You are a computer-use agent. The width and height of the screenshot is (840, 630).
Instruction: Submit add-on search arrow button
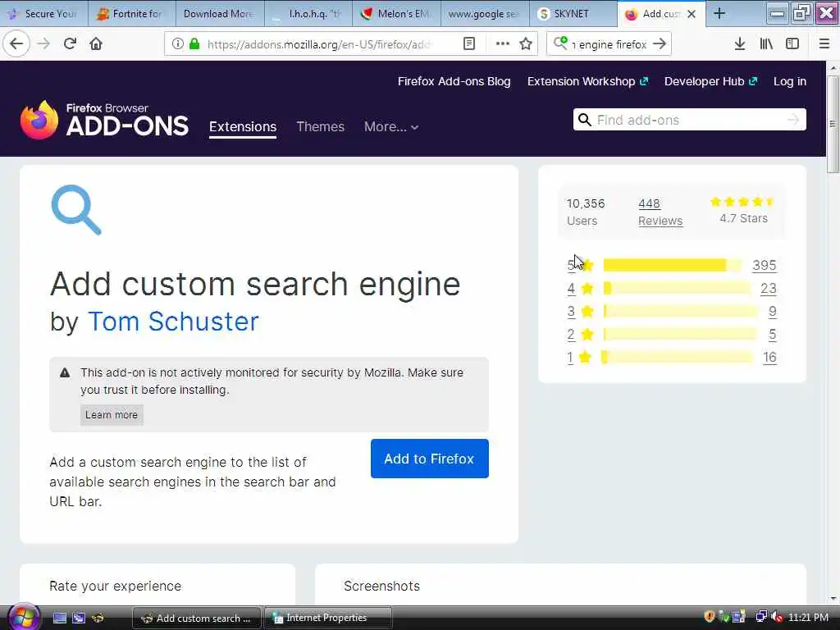coord(794,120)
